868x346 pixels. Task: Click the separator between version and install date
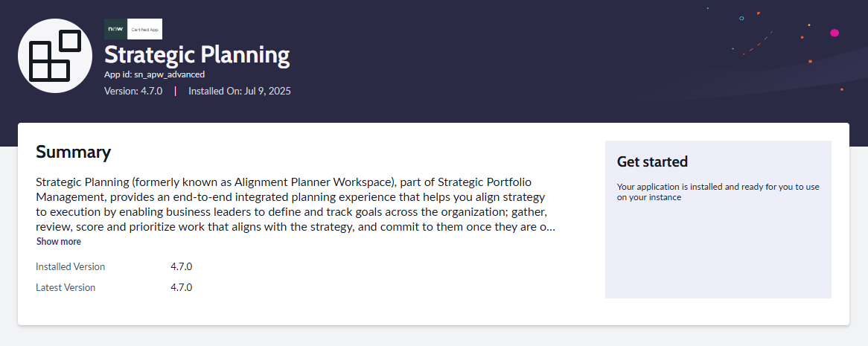176,92
